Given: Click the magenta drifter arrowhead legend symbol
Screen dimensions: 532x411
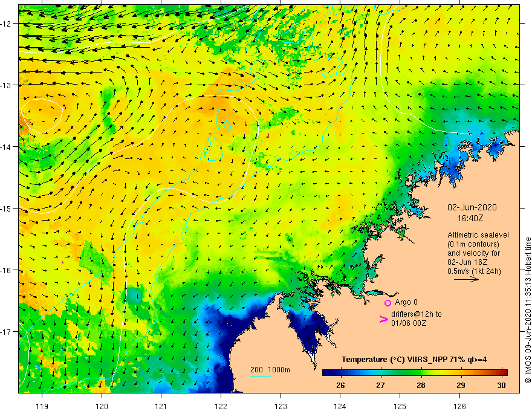Looking at the screenshot, I should tap(383, 319).
